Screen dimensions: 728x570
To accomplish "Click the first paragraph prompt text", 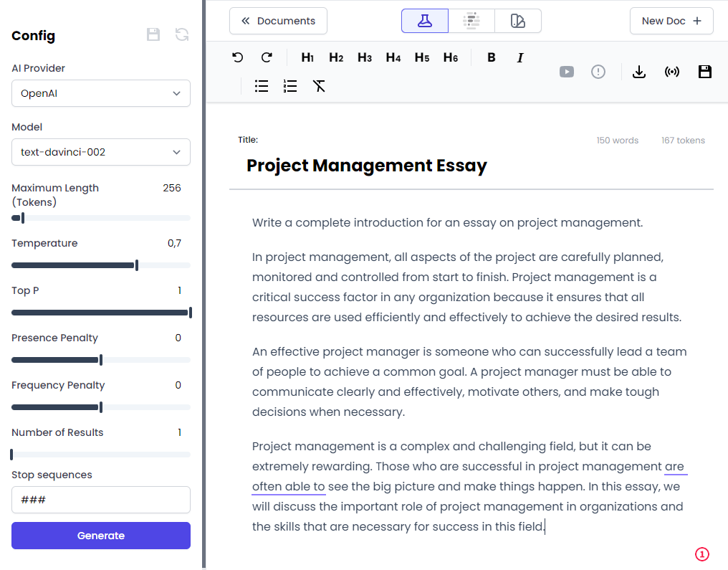I will click(448, 222).
